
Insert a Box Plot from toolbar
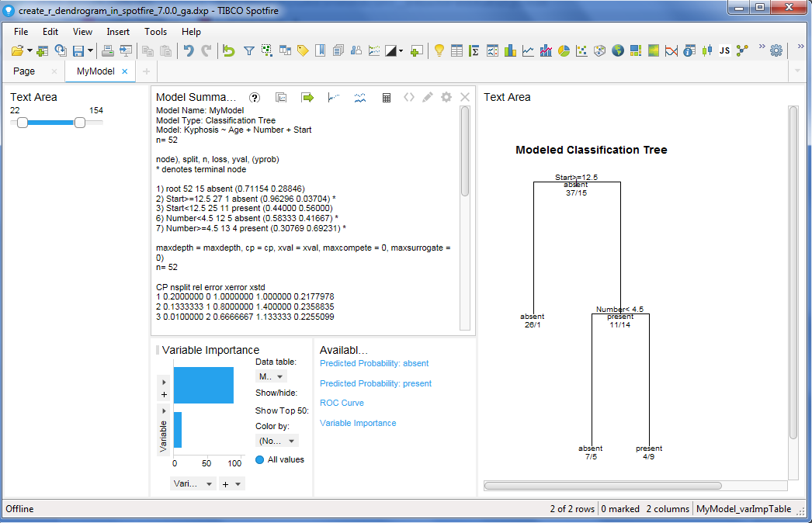coord(707,50)
